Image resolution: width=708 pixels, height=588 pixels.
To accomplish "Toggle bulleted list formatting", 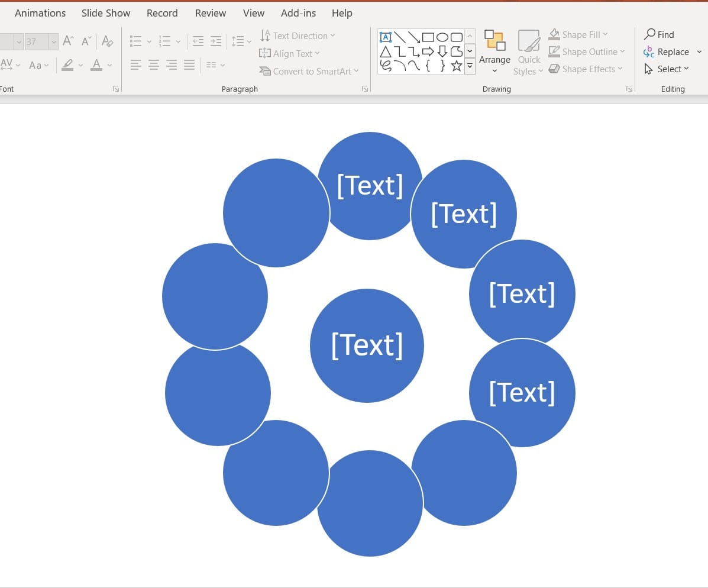I will (x=136, y=41).
